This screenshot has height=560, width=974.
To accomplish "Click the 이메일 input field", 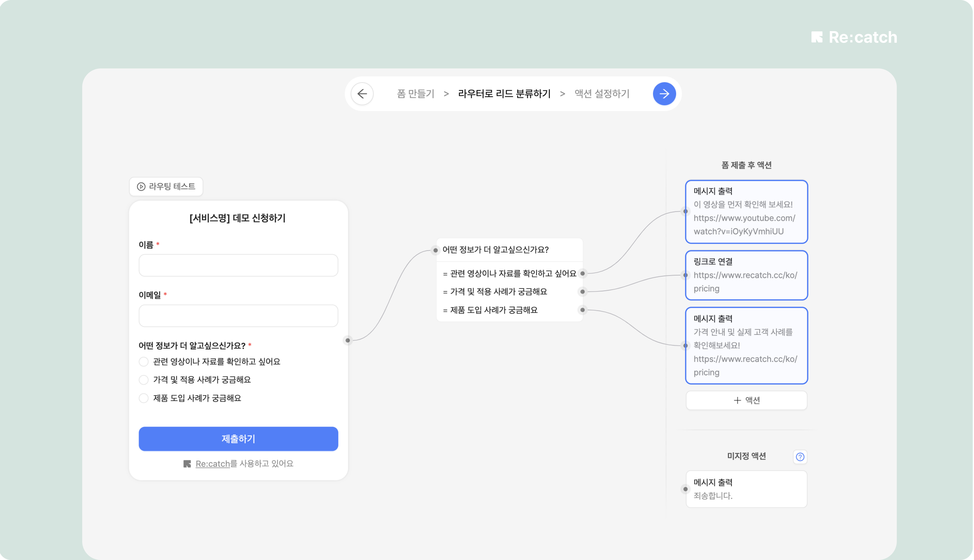I will click(238, 316).
